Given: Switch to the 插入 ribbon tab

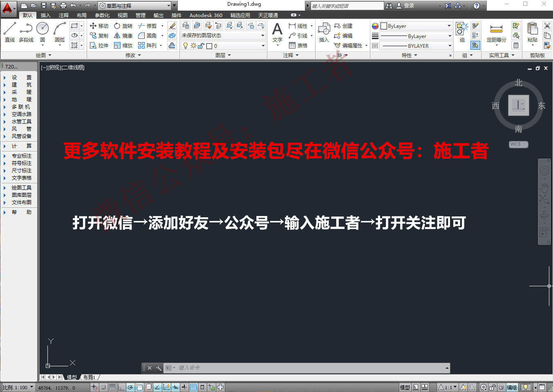Looking at the screenshot, I should 45,15.
